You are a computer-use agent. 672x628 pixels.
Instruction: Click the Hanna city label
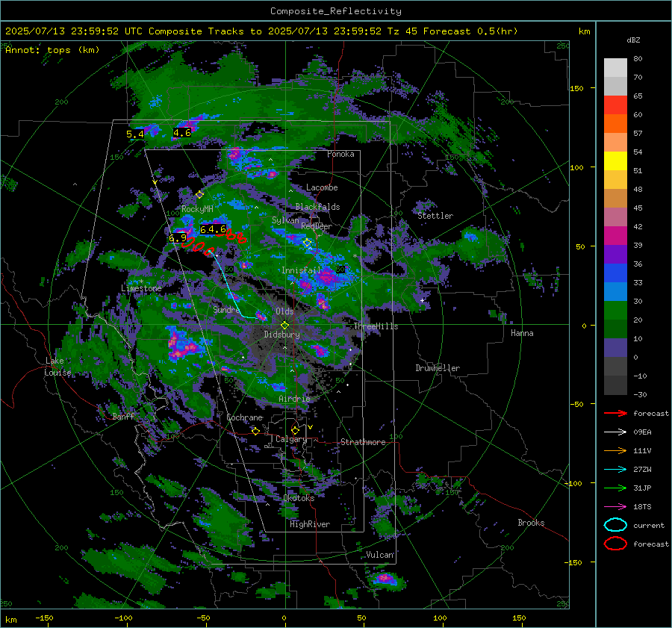tap(522, 333)
